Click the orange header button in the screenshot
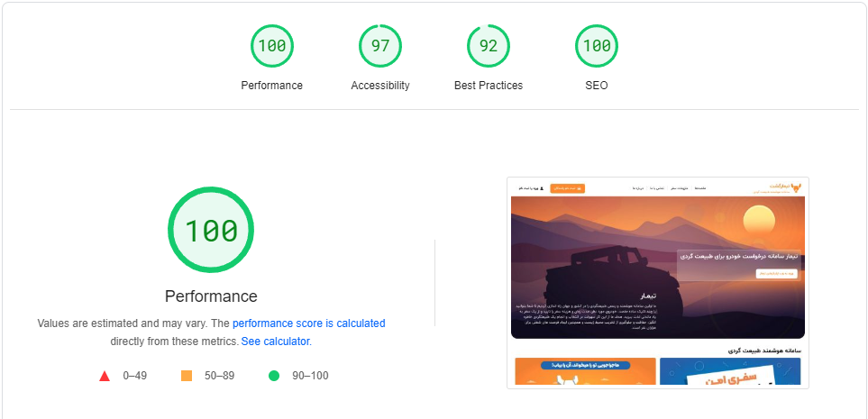The image size is (868, 419). [x=567, y=188]
